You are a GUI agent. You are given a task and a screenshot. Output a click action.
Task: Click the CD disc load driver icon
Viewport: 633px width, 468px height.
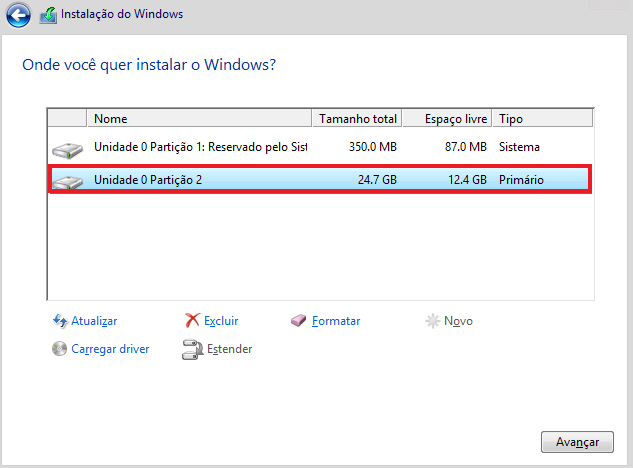point(59,348)
